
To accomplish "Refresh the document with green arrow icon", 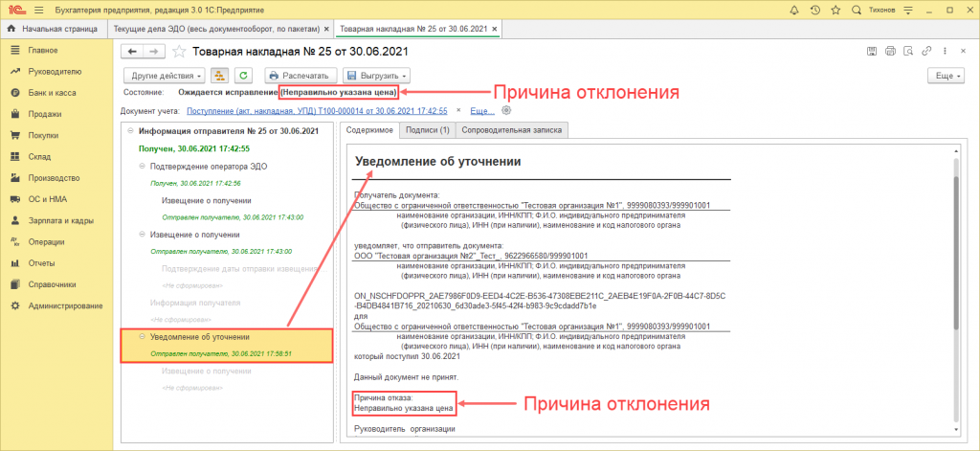I will coord(242,76).
